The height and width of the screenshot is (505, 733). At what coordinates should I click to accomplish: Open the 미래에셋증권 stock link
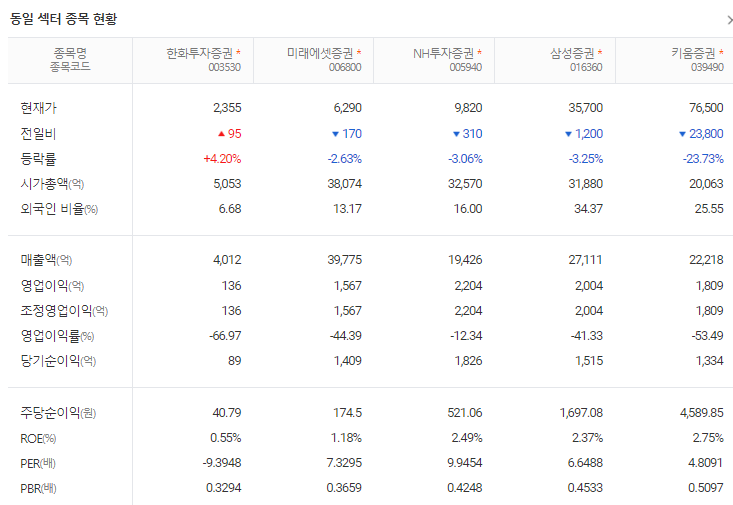pos(320,53)
